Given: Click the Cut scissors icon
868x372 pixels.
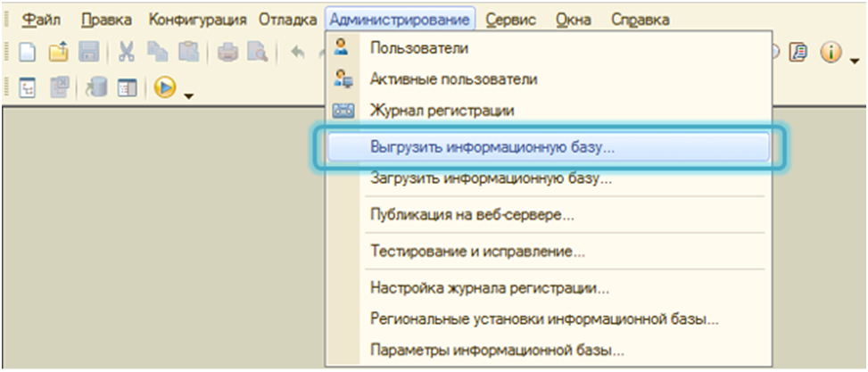Looking at the screenshot, I should pos(127,53).
